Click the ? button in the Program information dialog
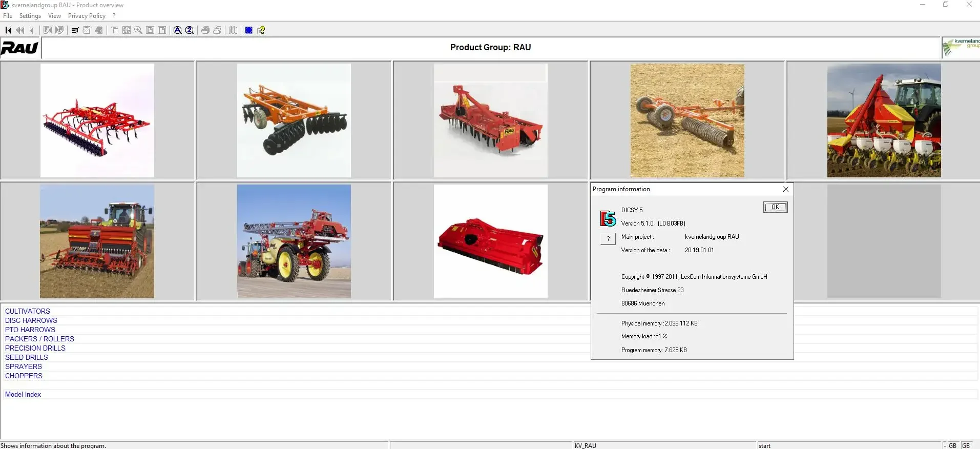Image resolution: width=980 pixels, height=449 pixels. tap(608, 238)
